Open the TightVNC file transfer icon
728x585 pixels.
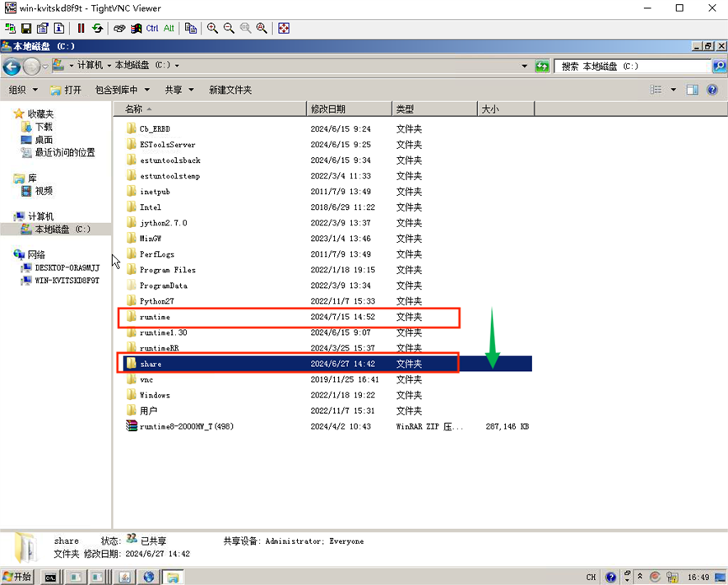tap(191, 28)
